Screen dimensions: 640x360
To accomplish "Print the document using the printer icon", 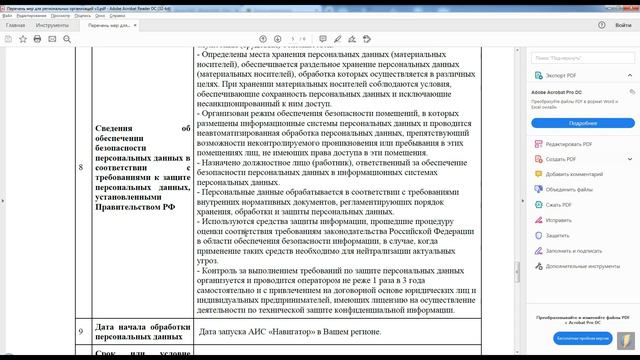I will tap(38, 39).
